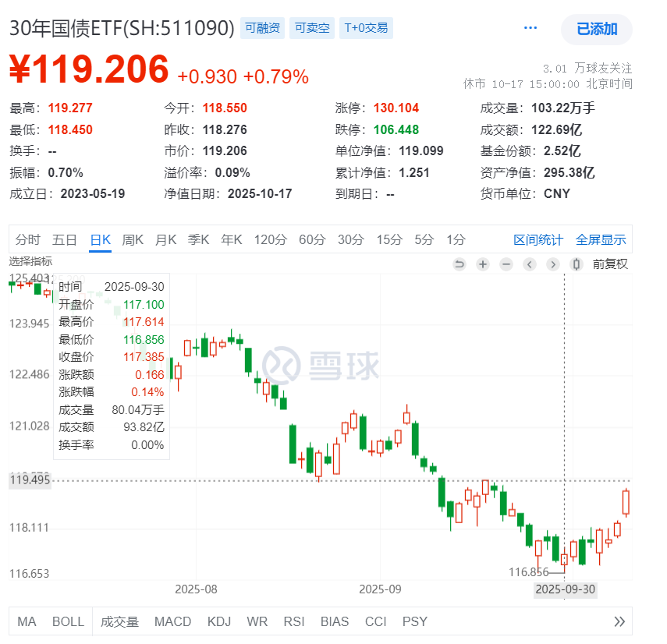Image resolution: width=667 pixels, height=644 pixels.
Task: Show the WR indicator
Action: [x=257, y=621]
